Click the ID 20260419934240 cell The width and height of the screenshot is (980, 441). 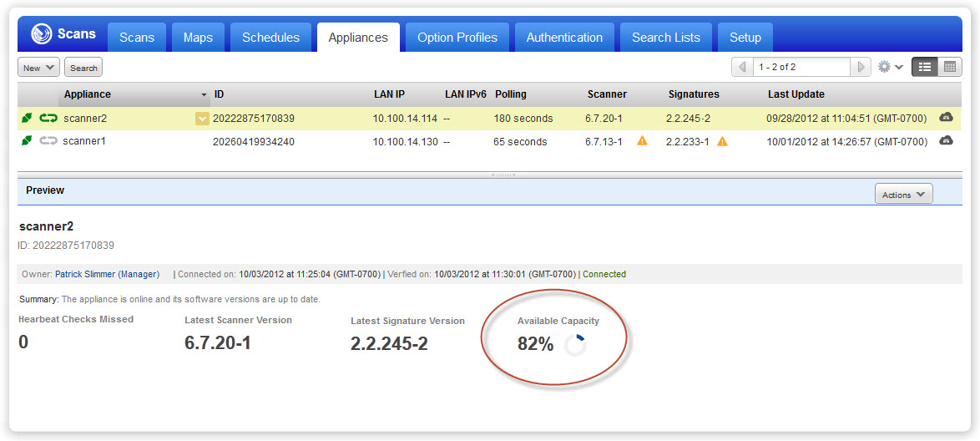[254, 142]
